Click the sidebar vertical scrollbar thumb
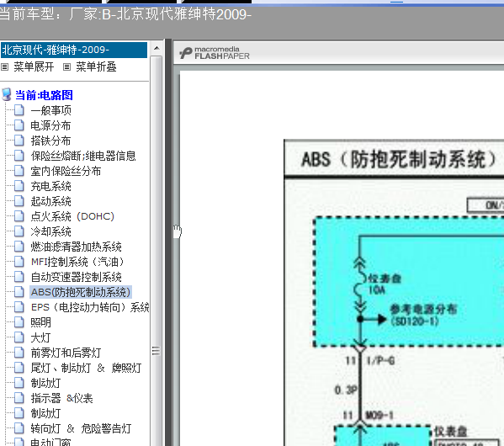Screen dimensions: 504x446 pyautogui.click(x=157, y=251)
